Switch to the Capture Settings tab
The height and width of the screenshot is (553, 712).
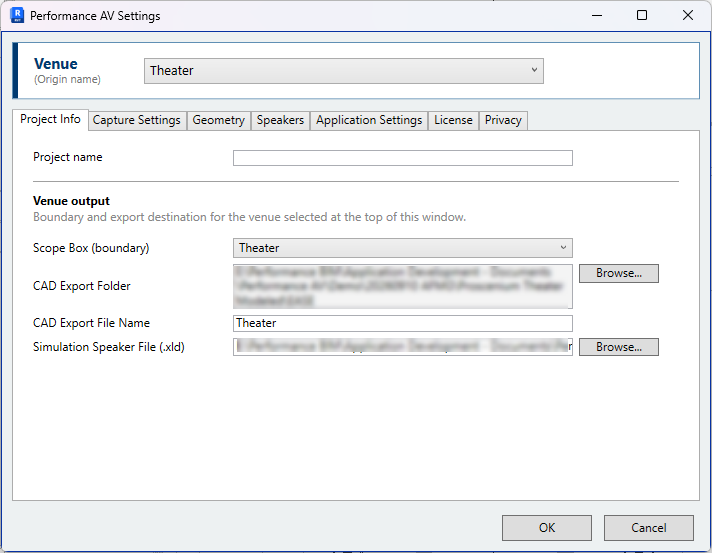click(x=137, y=120)
